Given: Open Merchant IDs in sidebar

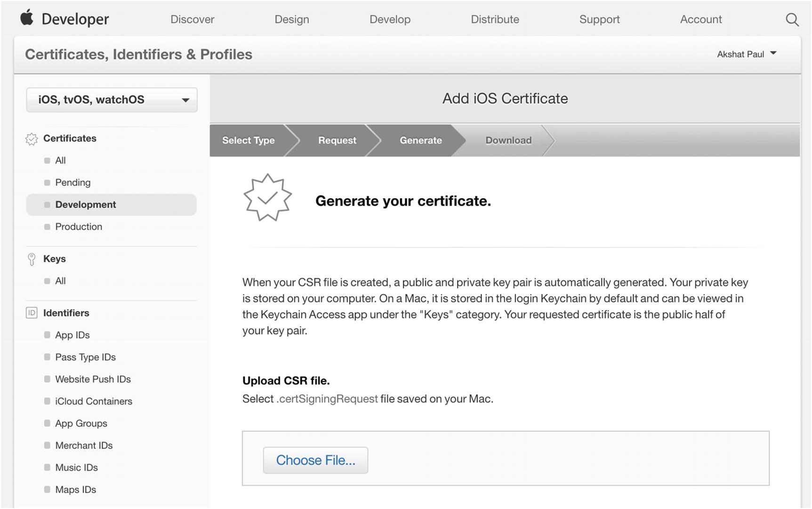Looking at the screenshot, I should click(84, 445).
